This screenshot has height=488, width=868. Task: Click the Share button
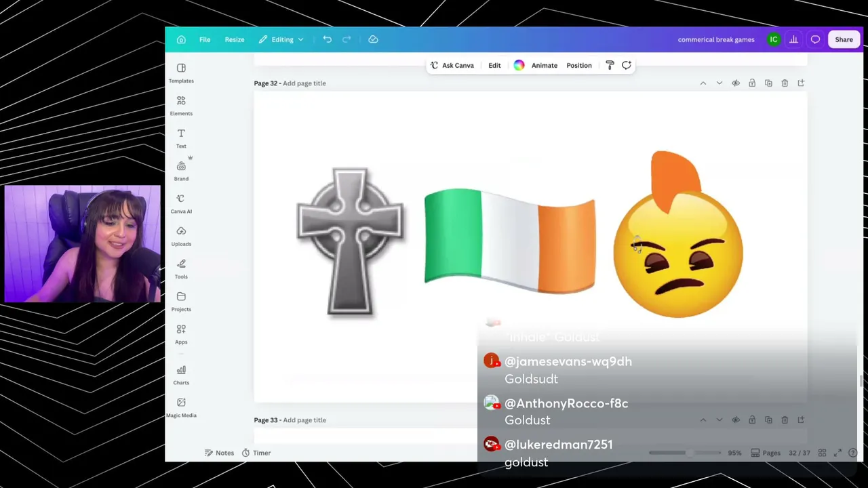844,39
